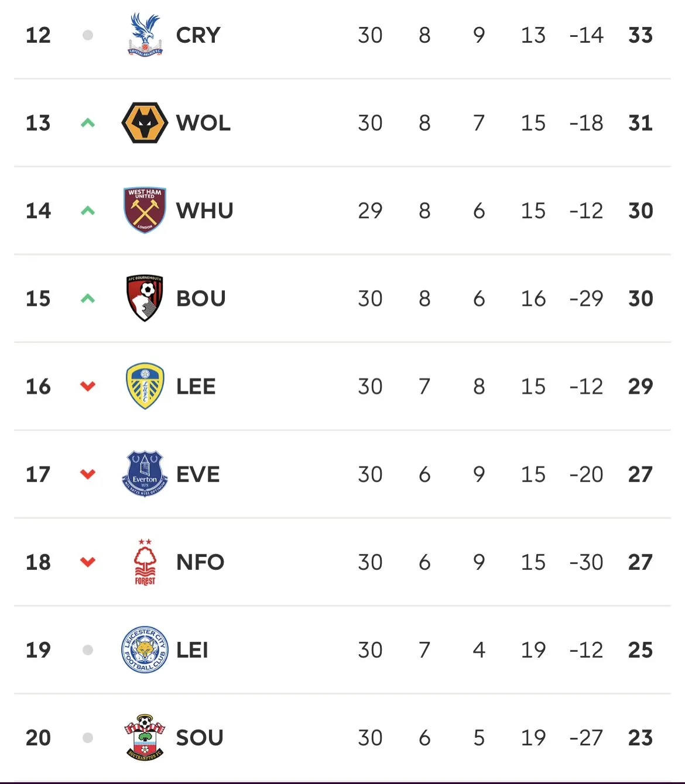The image size is (685, 784).
Task: Click the Nottingham Forest tree logo
Action: [x=145, y=562]
